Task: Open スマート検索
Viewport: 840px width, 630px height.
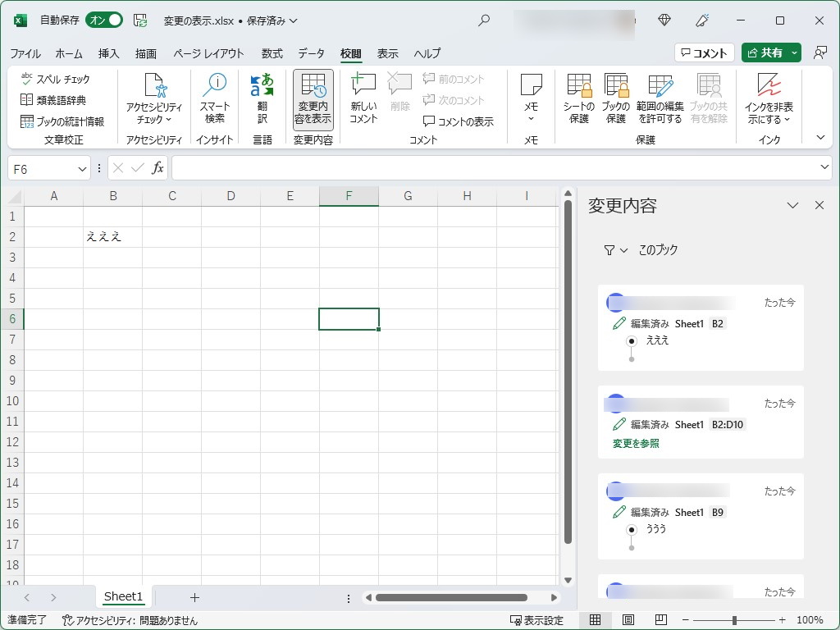Action: (x=214, y=96)
